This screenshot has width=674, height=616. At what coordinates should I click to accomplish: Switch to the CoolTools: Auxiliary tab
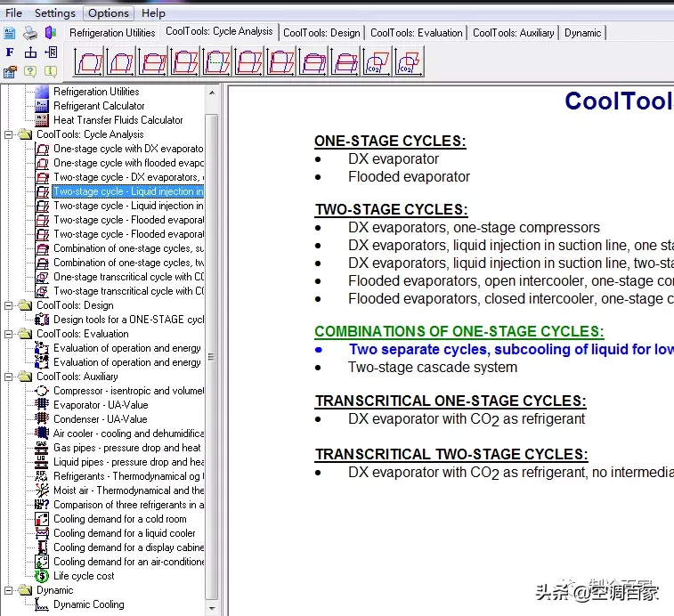[x=513, y=33]
